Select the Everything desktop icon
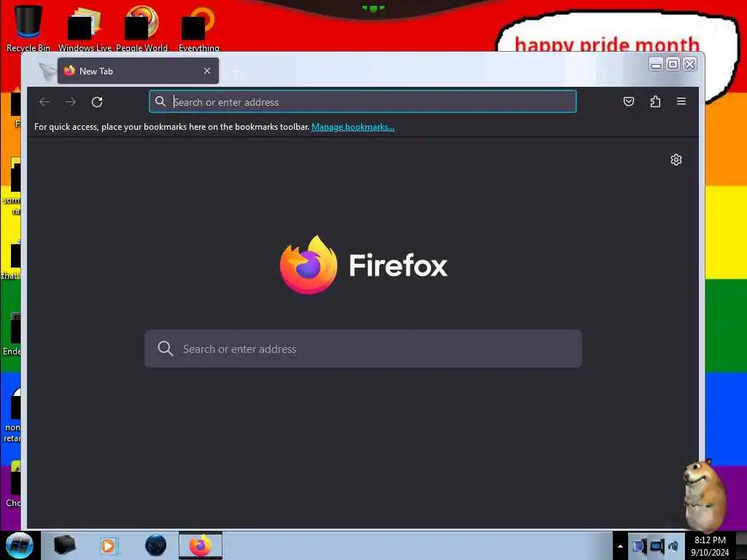This screenshot has width=747, height=560. 198,28
